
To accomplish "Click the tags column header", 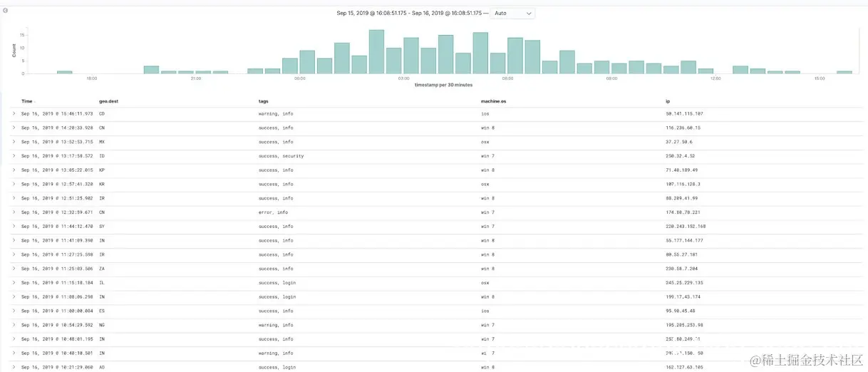I will click(263, 101).
